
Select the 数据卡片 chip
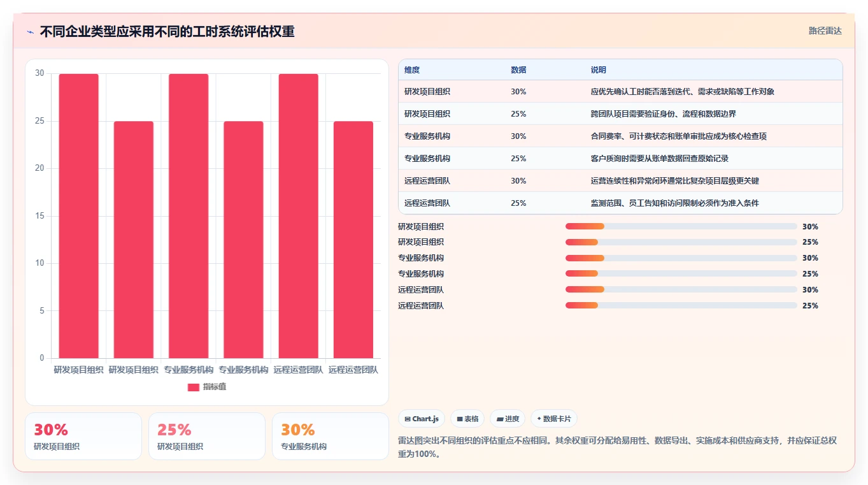pyautogui.click(x=554, y=419)
